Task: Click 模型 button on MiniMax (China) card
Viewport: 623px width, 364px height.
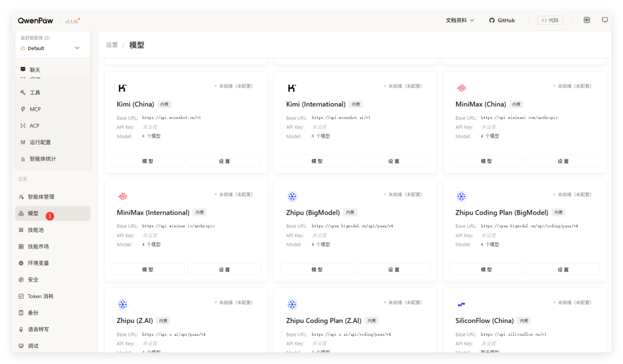Action: tap(486, 161)
